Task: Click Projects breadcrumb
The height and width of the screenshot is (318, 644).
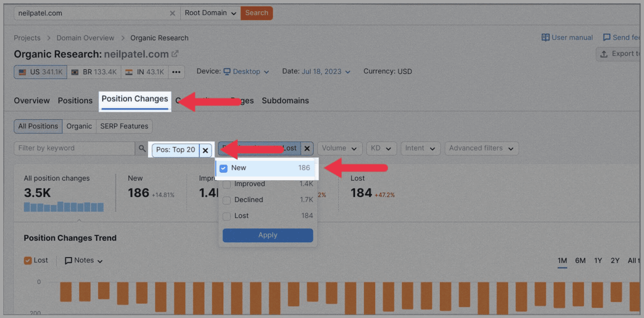Action: coord(27,38)
